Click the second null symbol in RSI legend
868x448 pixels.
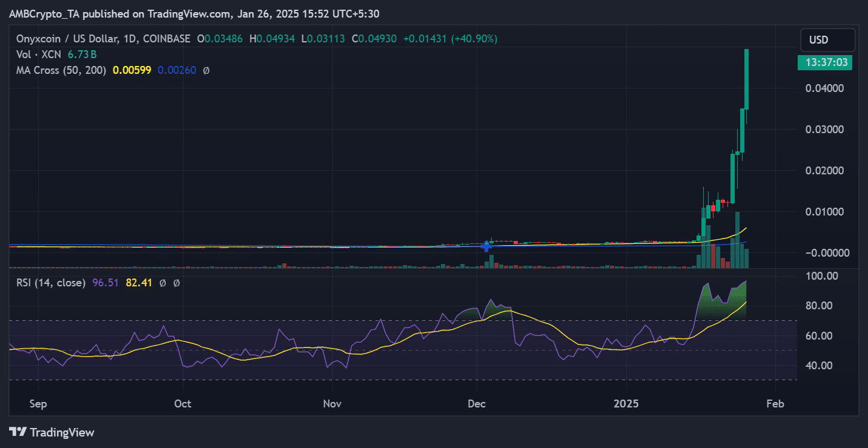click(x=176, y=283)
